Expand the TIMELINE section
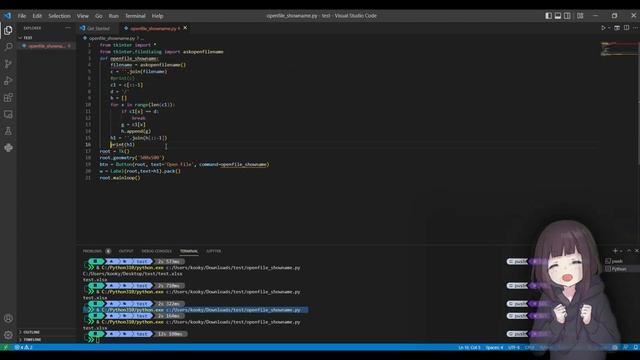Viewport: 640px width, 360px height. click(32, 339)
